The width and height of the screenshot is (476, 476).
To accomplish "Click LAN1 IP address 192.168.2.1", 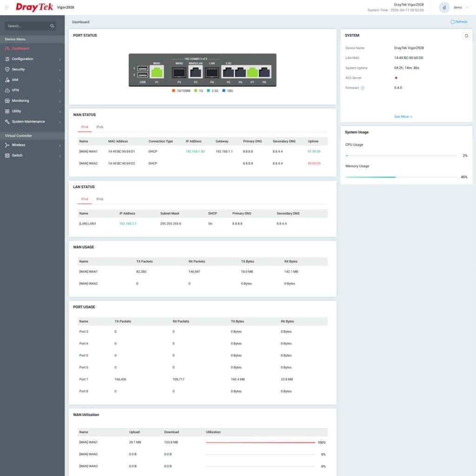I will (128, 224).
